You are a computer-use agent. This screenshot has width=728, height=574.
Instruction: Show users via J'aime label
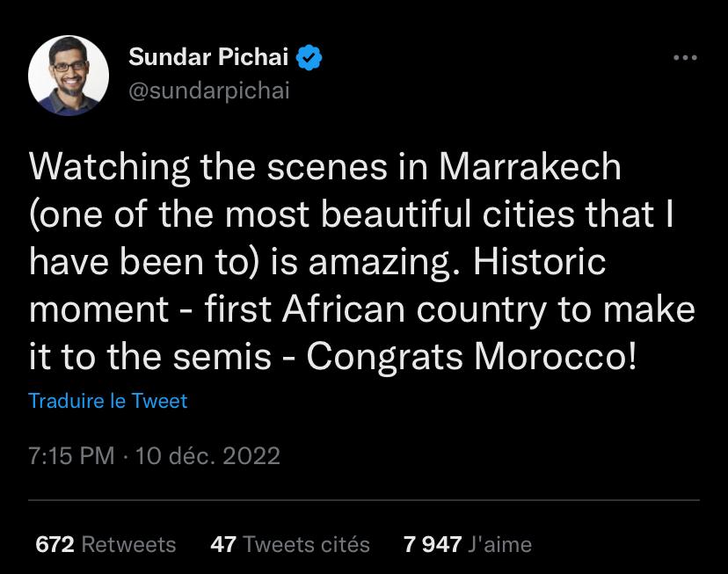(x=499, y=544)
